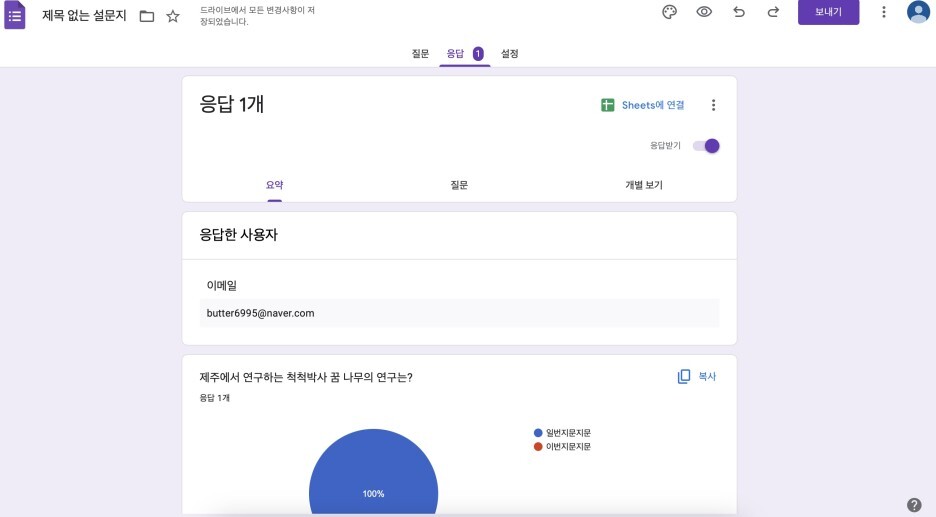
Task: Open the account profile avatar
Action: (x=918, y=12)
